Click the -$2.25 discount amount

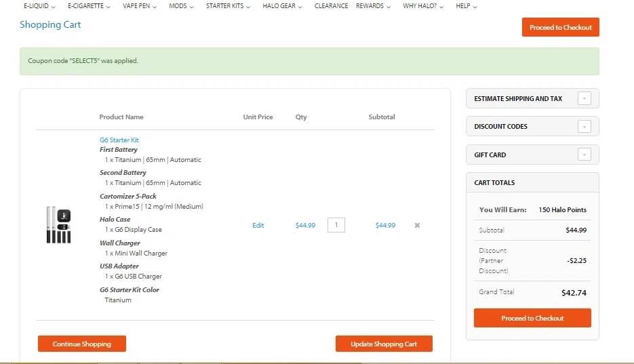(576, 260)
